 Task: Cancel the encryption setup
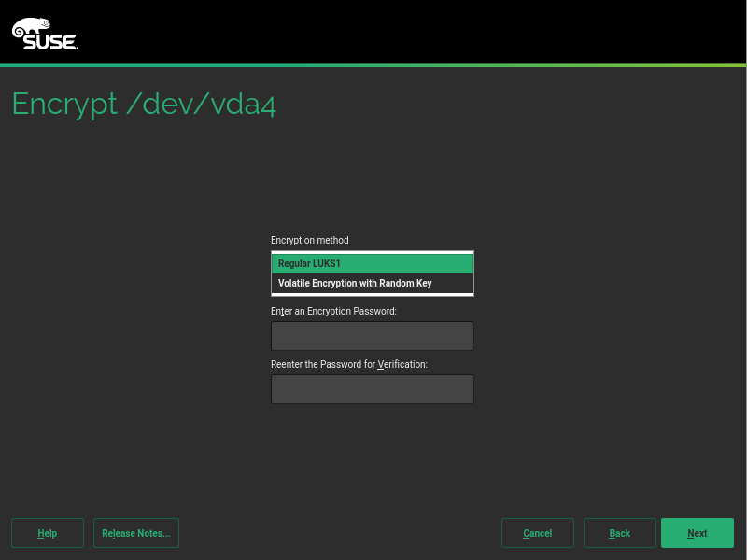coord(537,533)
